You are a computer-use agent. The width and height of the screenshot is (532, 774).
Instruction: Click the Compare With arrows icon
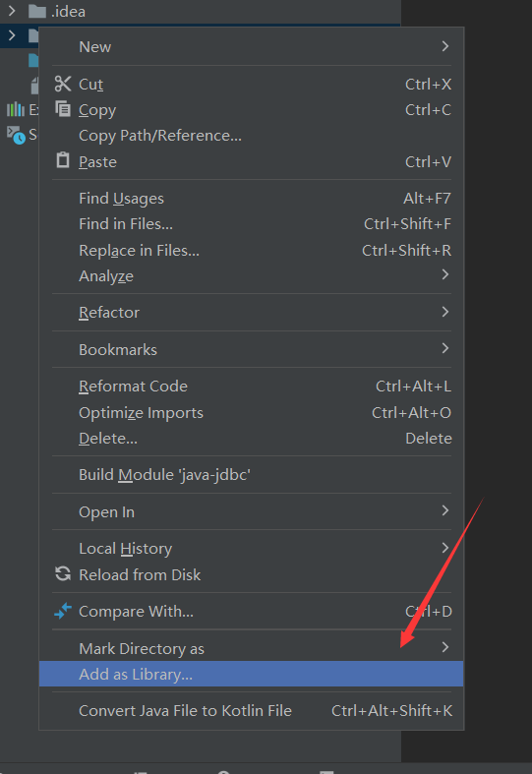tap(63, 611)
